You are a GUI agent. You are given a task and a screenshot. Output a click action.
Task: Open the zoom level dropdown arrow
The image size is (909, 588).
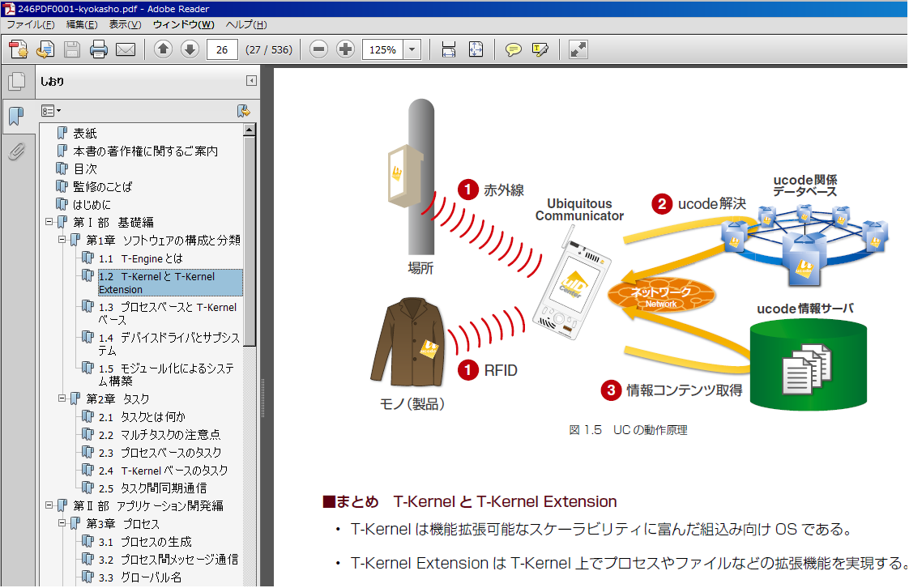point(412,50)
